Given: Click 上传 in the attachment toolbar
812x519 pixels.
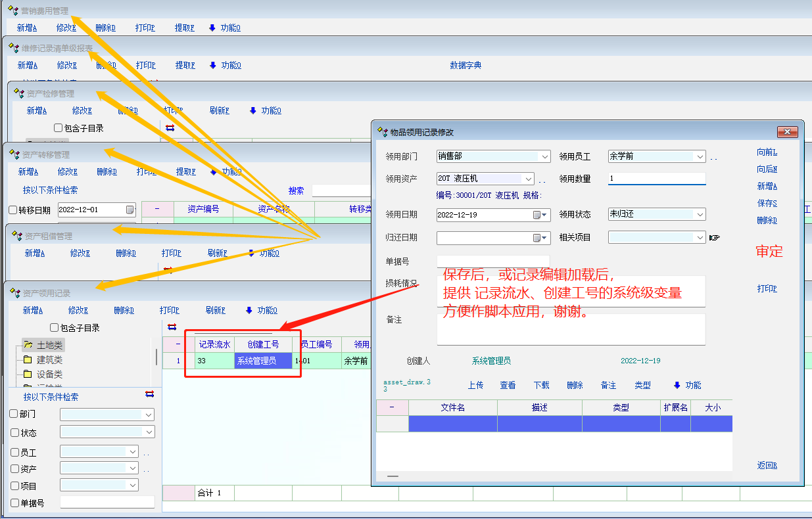Looking at the screenshot, I should 475,386.
